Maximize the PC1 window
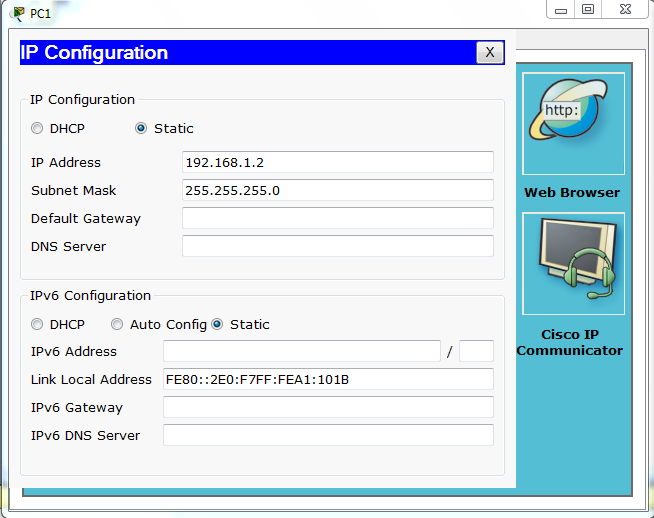This screenshot has width=654, height=518. click(x=588, y=9)
